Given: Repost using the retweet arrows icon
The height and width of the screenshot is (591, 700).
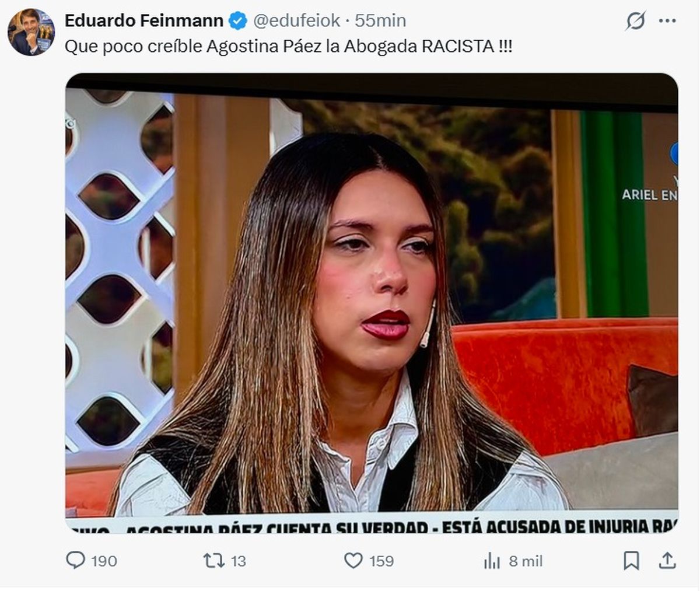Looking at the screenshot, I should pyautogui.click(x=213, y=561).
